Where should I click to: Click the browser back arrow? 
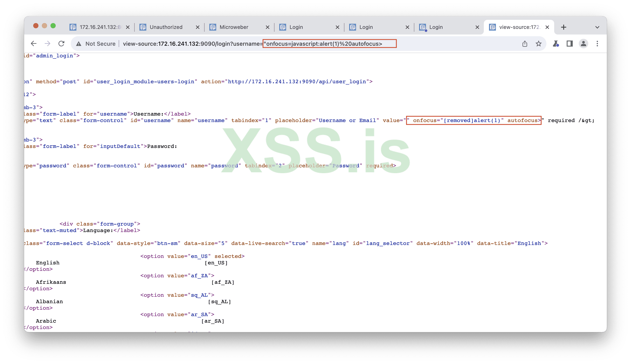[x=33, y=44]
